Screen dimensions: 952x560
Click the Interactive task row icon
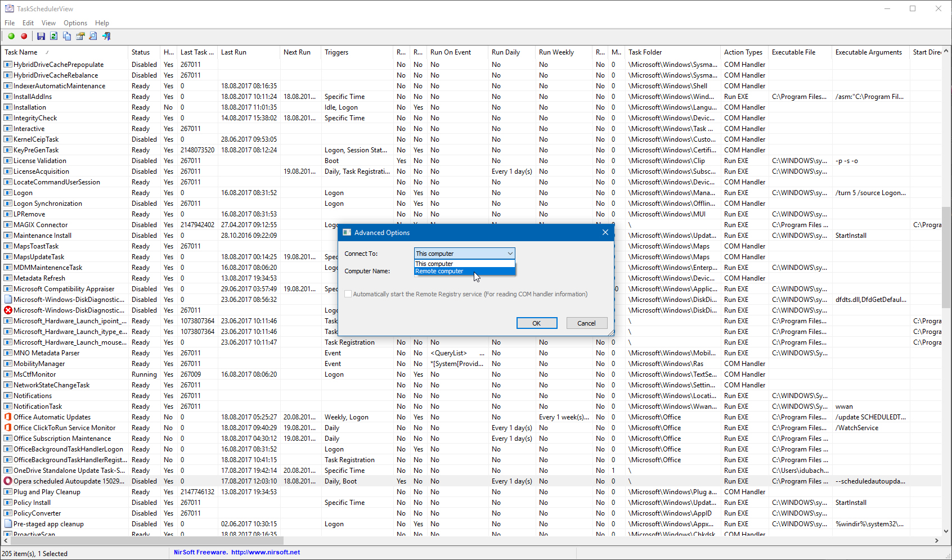[8, 129]
